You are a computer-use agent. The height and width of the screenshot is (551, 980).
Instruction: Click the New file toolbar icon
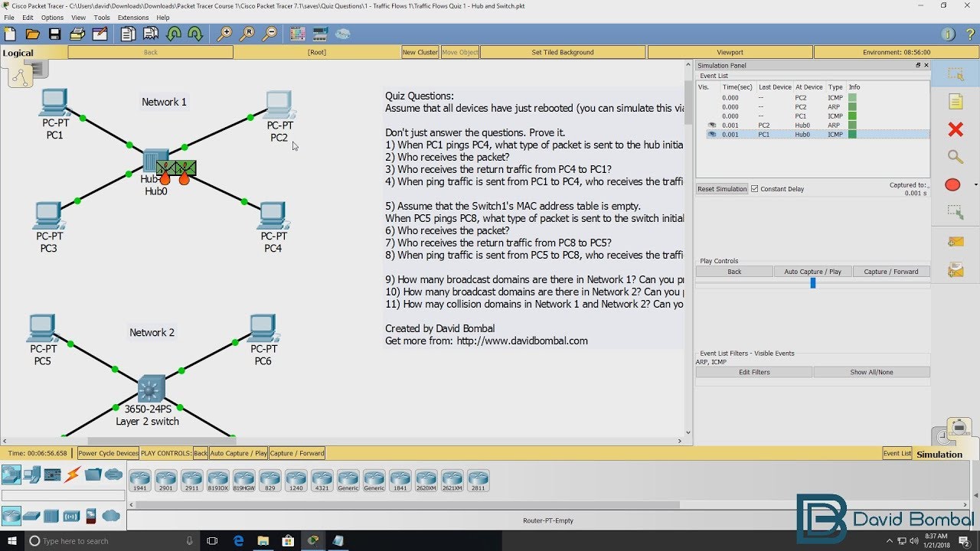coord(10,34)
